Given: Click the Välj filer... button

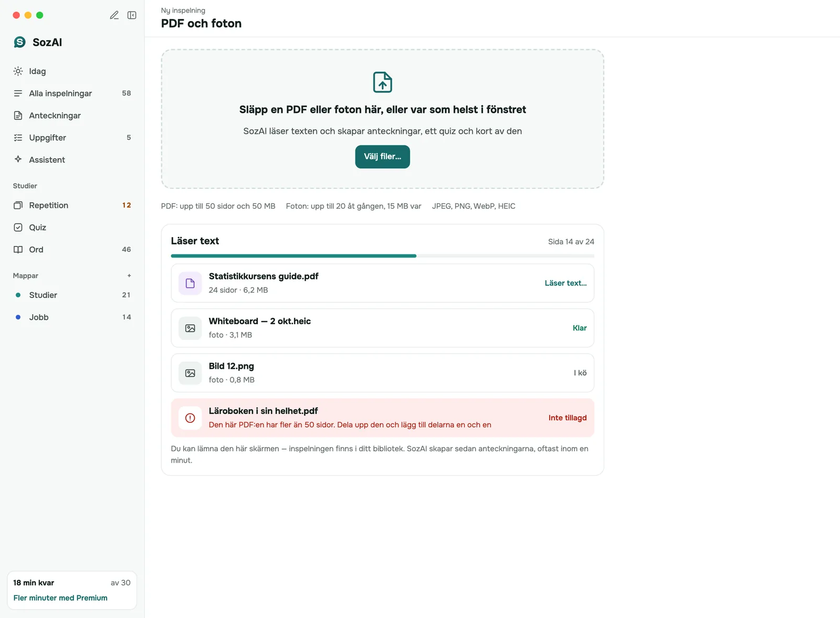Looking at the screenshot, I should tap(383, 157).
